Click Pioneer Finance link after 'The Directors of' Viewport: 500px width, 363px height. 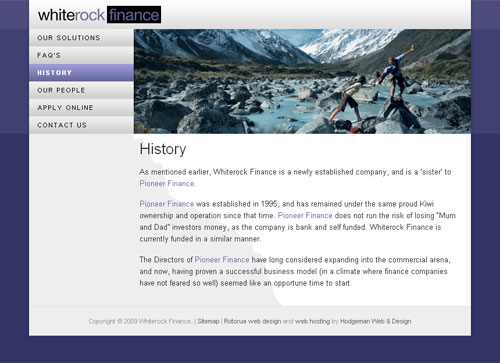(x=222, y=260)
